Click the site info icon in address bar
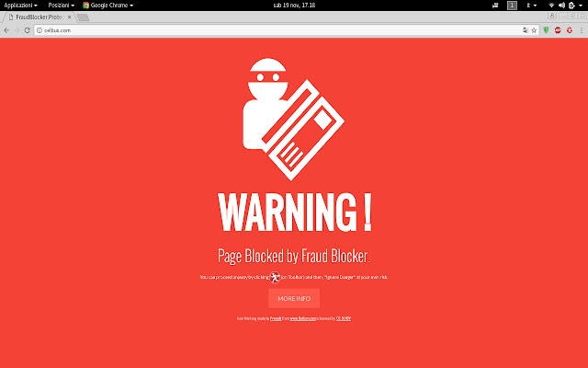Screen dimensions: 588x368 pos(40,30)
